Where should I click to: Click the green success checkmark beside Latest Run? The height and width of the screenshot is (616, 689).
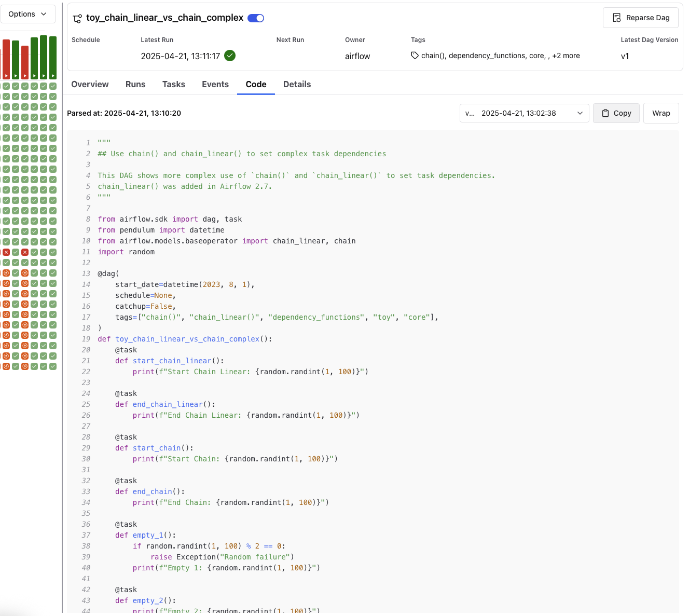[229, 56]
